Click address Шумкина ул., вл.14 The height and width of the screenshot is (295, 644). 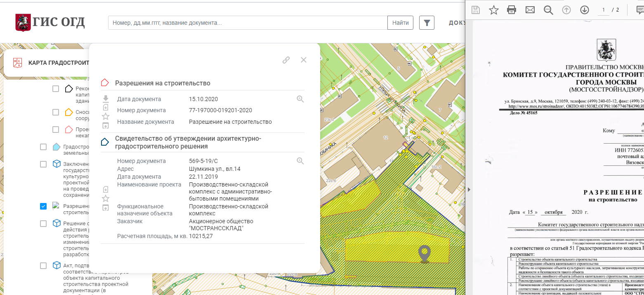click(215, 169)
